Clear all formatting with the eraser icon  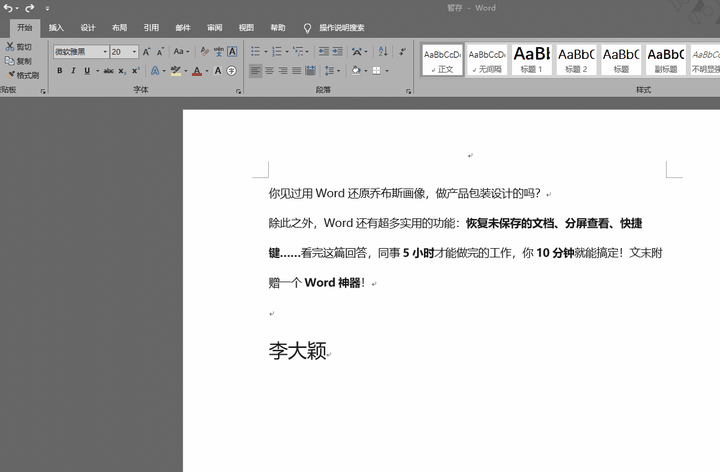[205, 51]
